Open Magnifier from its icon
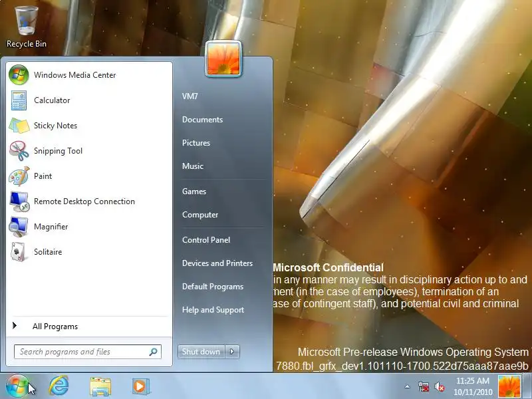This screenshot has height=399, width=532. 19,227
